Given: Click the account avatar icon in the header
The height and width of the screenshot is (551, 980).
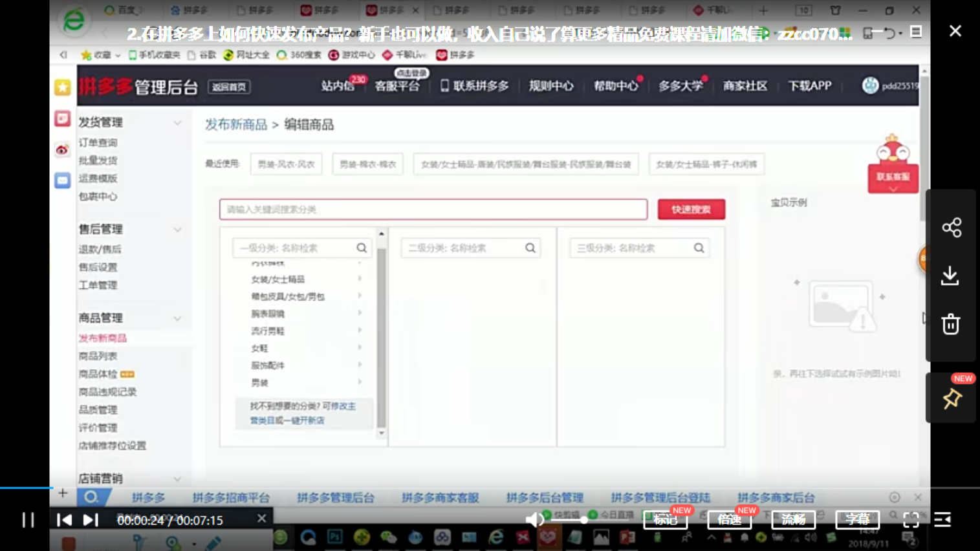Looking at the screenshot, I should (870, 85).
